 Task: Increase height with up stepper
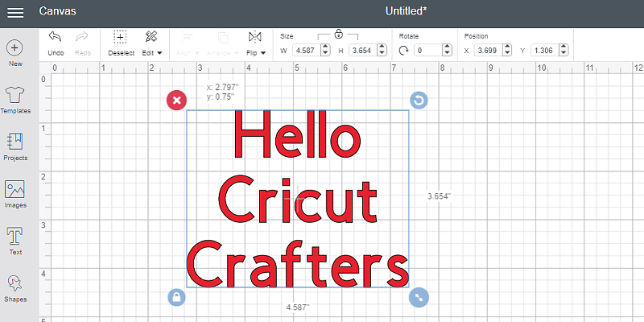click(x=382, y=47)
